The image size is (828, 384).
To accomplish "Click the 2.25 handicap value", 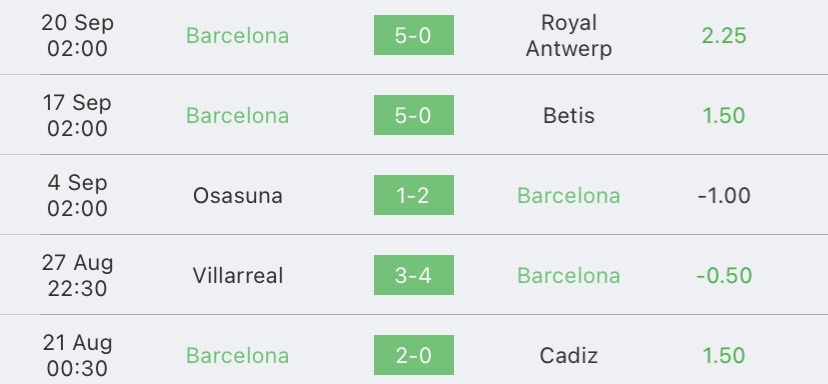I will [x=724, y=35].
